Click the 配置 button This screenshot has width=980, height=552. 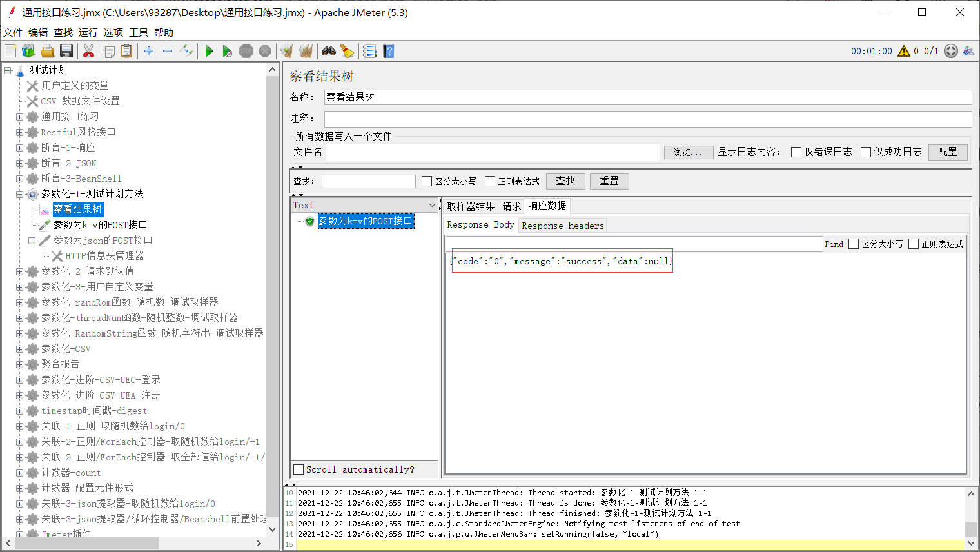pos(948,152)
